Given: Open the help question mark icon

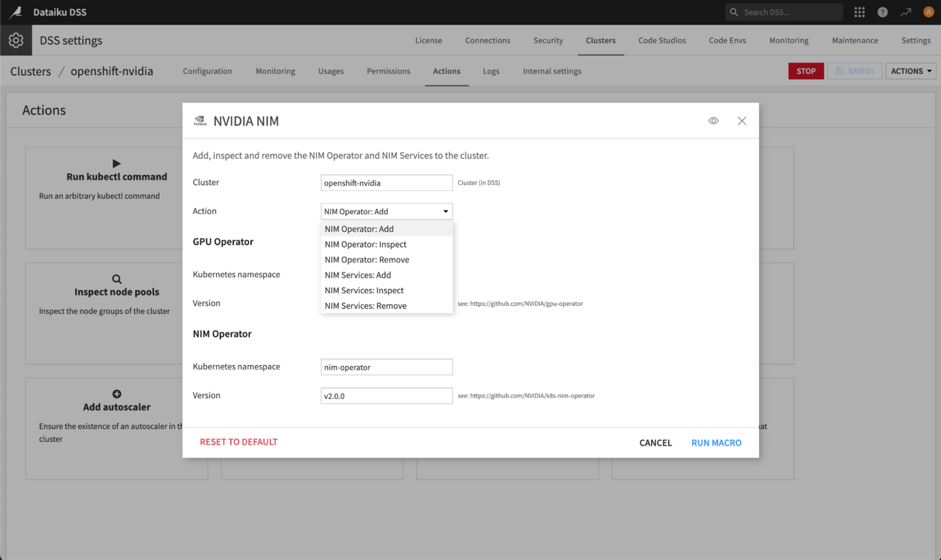Looking at the screenshot, I should coord(882,12).
